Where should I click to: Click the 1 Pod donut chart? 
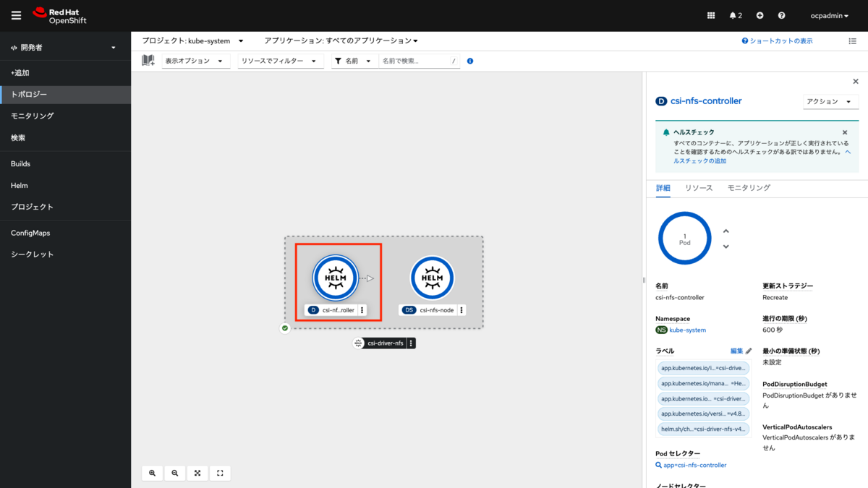(x=685, y=239)
